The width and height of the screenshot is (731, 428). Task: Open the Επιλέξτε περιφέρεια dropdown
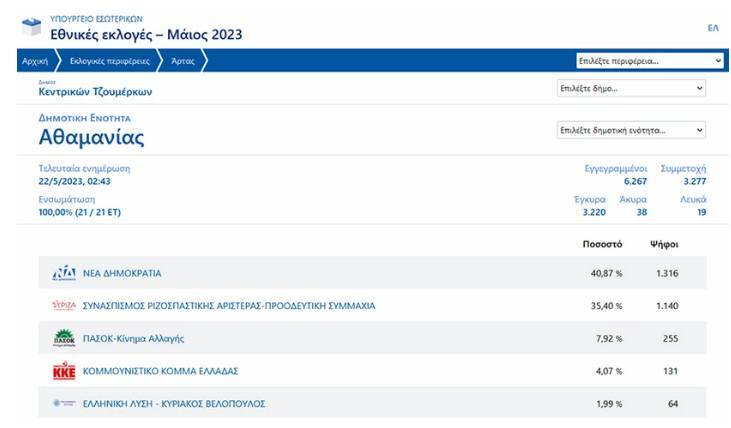[649, 61]
